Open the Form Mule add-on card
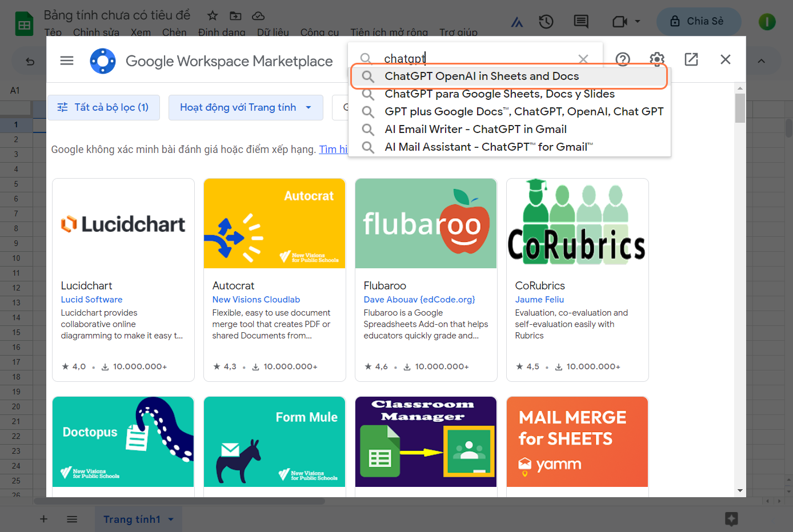The width and height of the screenshot is (793, 532). [x=275, y=442]
